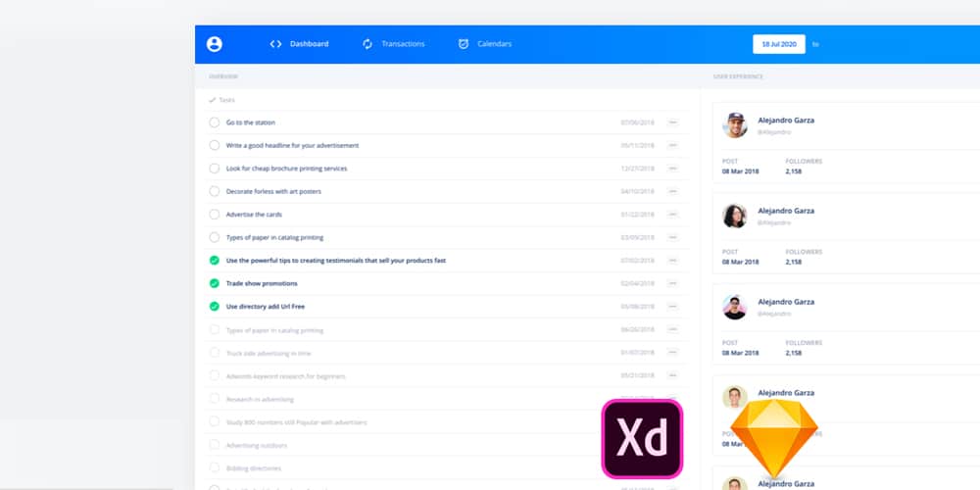This screenshot has height=490, width=980.
Task: Click avatar of woman with dark hair
Action: (735, 216)
